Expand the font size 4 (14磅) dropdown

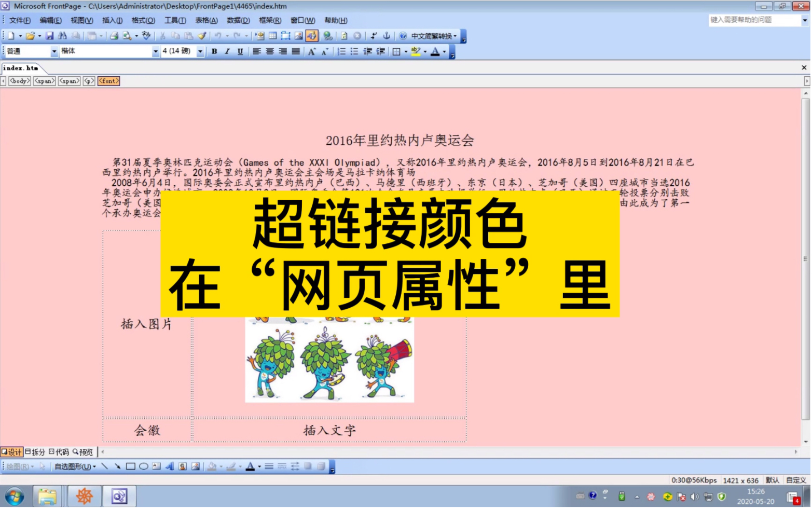(x=200, y=51)
